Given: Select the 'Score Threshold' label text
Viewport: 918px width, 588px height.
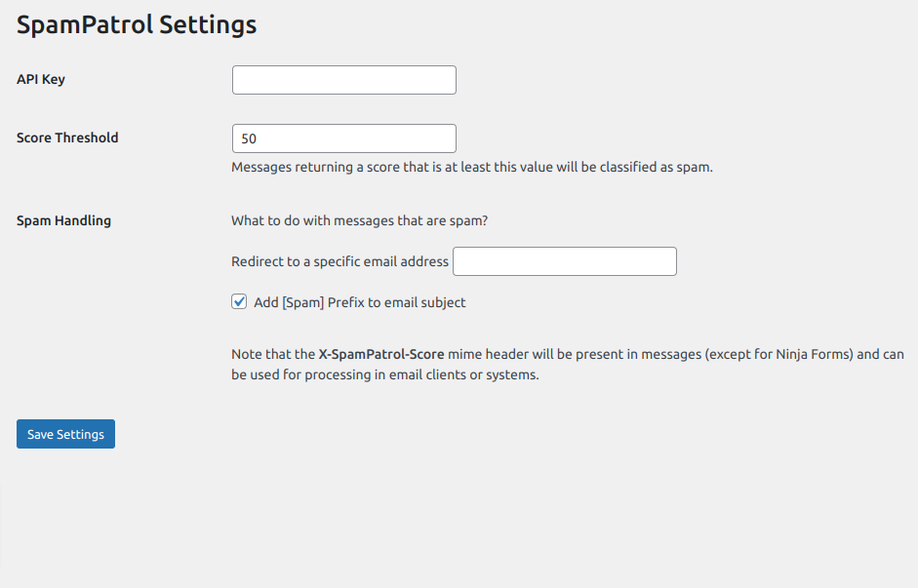Looking at the screenshot, I should (67, 137).
